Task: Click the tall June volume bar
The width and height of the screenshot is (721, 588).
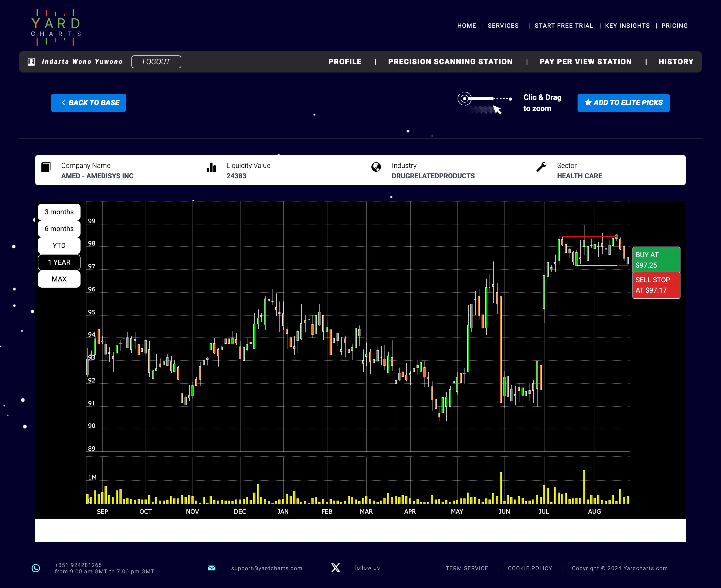Action: (501, 488)
